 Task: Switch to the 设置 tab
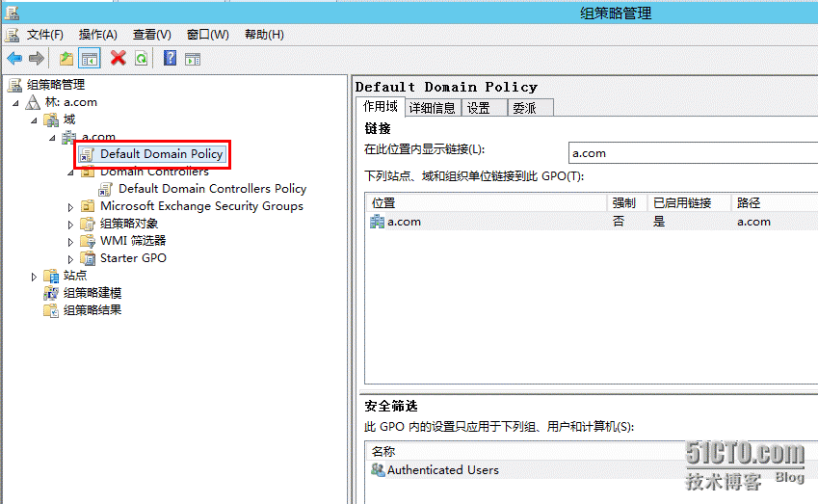(484, 108)
